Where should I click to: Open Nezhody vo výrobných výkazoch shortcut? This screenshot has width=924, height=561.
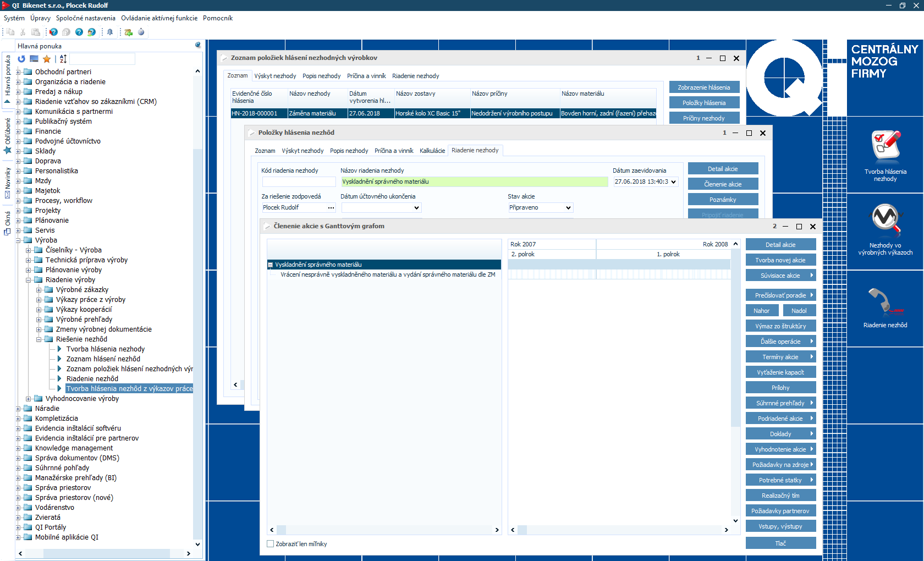(x=885, y=219)
